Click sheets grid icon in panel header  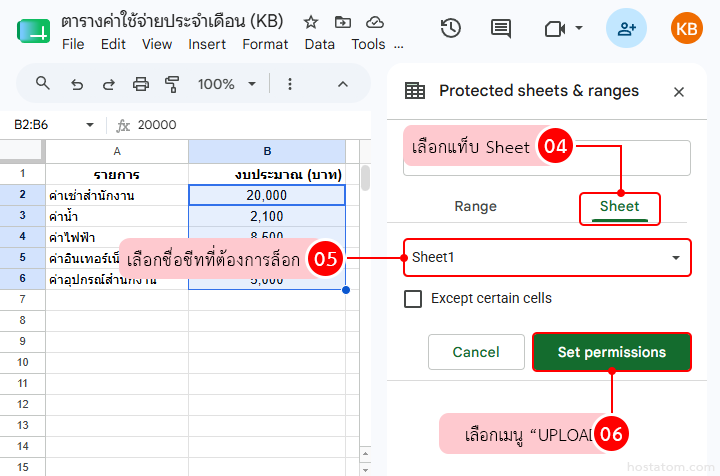415,90
